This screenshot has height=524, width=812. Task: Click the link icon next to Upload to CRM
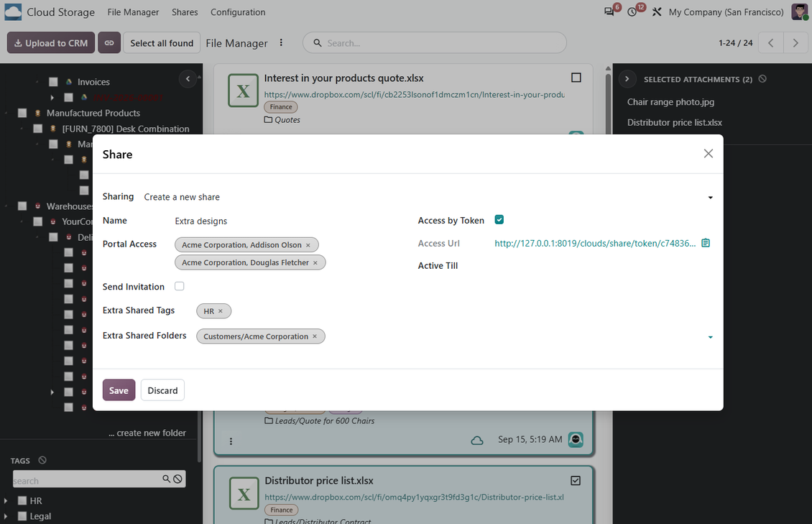pos(109,43)
